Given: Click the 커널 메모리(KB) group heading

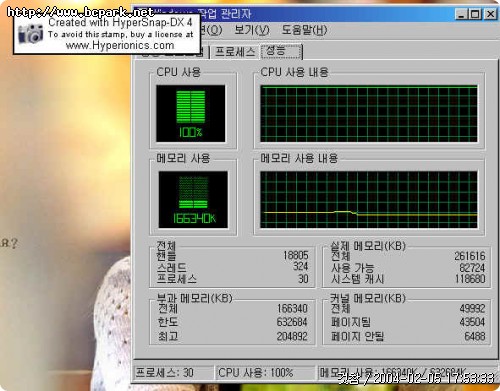Looking at the screenshot, I should (x=368, y=298).
